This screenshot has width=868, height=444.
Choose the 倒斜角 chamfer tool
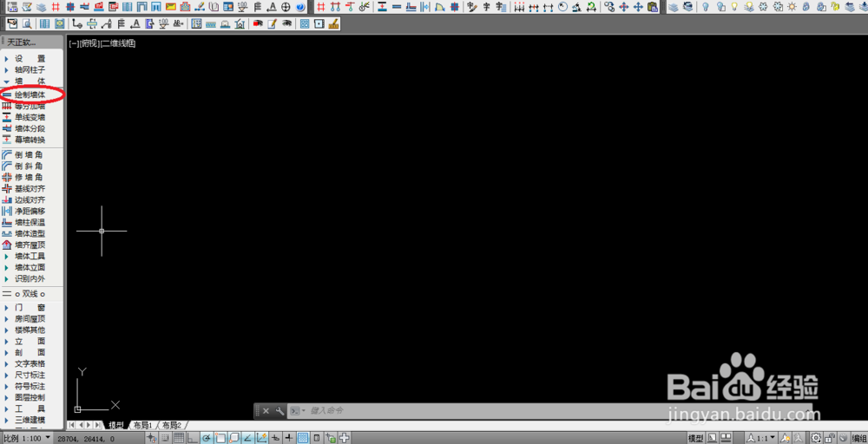point(30,166)
